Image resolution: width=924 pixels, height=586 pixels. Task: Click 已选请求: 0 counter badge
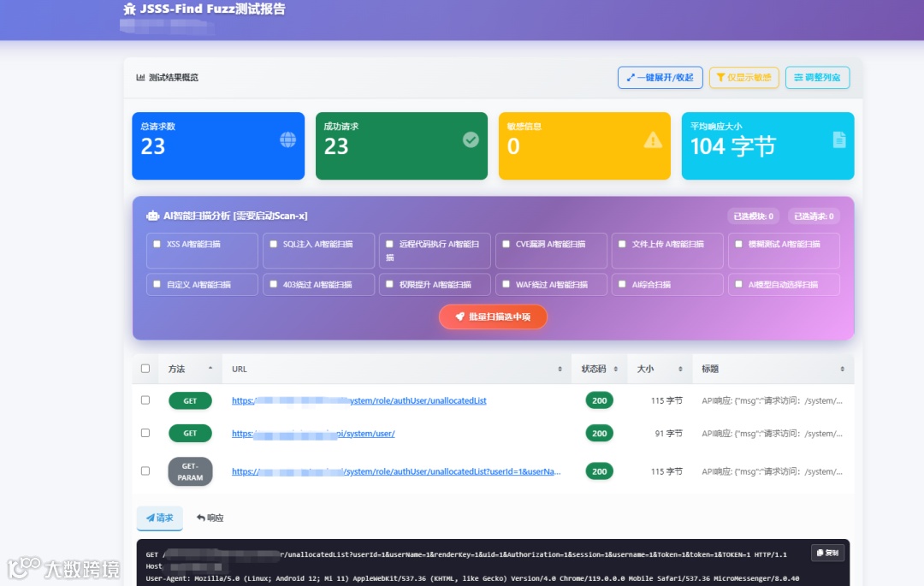pos(814,216)
